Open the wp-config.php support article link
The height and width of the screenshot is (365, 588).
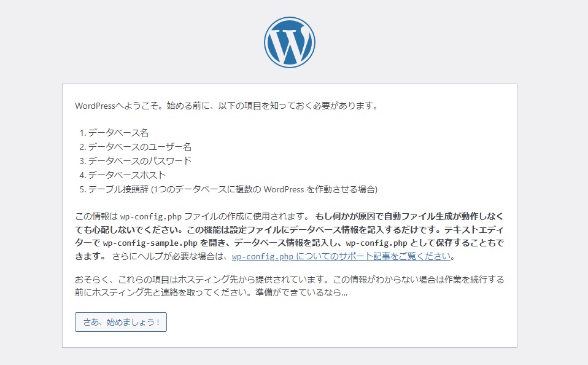[x=342, y=256]
